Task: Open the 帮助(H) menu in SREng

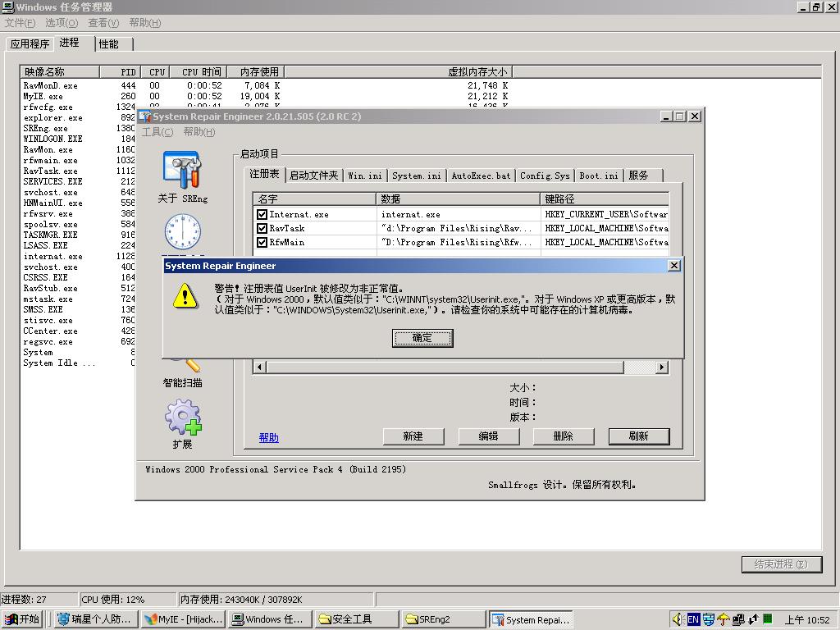Action: coord(199,132)
